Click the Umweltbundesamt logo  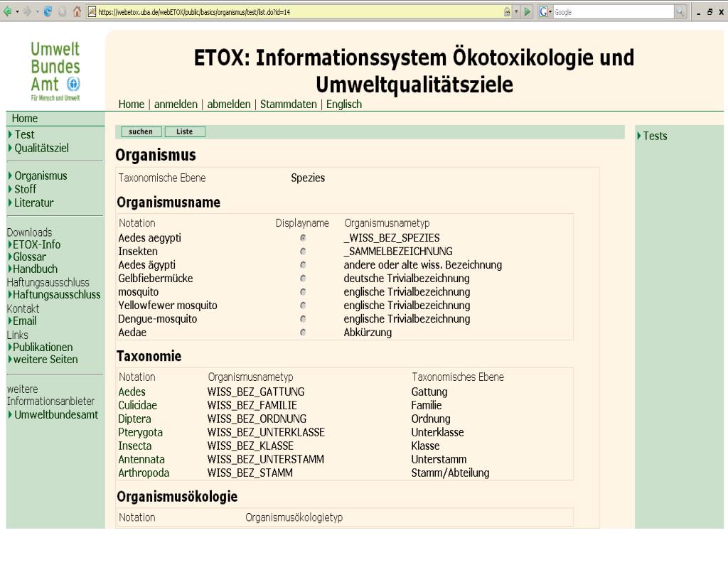tap(55, 71)
